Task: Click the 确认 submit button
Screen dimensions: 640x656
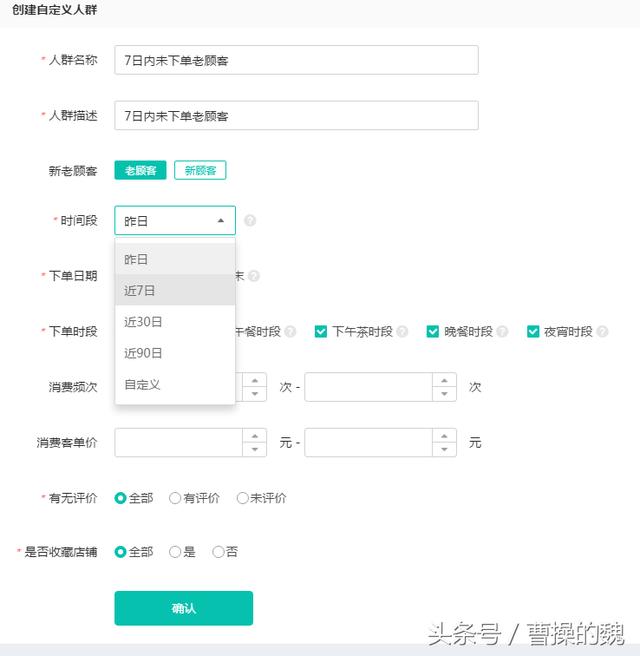Action: coord(184,608)
